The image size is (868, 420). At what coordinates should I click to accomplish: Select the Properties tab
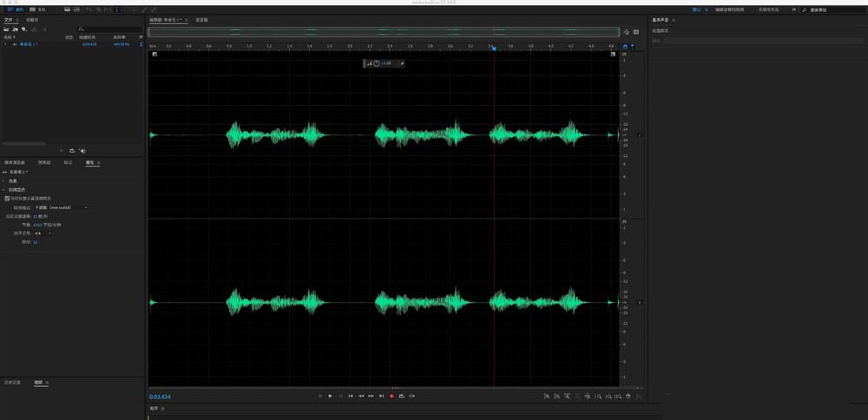tap(89, 162)
